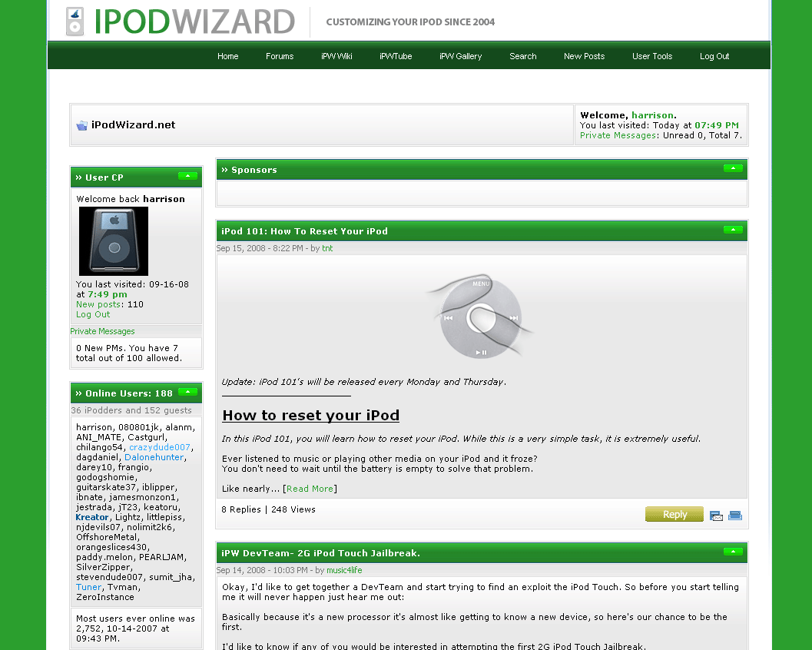
Task: Collapse the User CP panel
Action: click(x=187, y=176)
